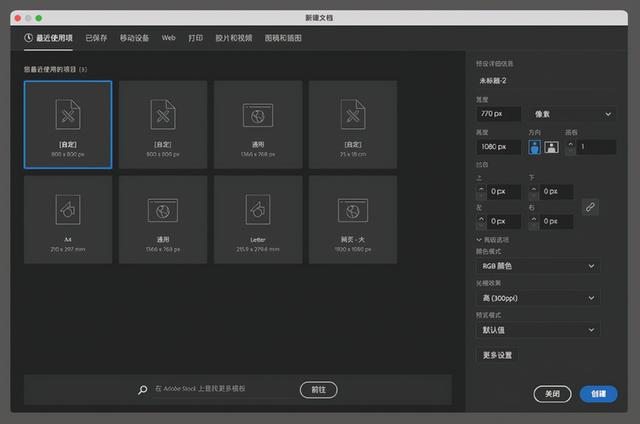Switch to the 胶片和视频 tab
The image size is (640, 424).
click(234, 38)
